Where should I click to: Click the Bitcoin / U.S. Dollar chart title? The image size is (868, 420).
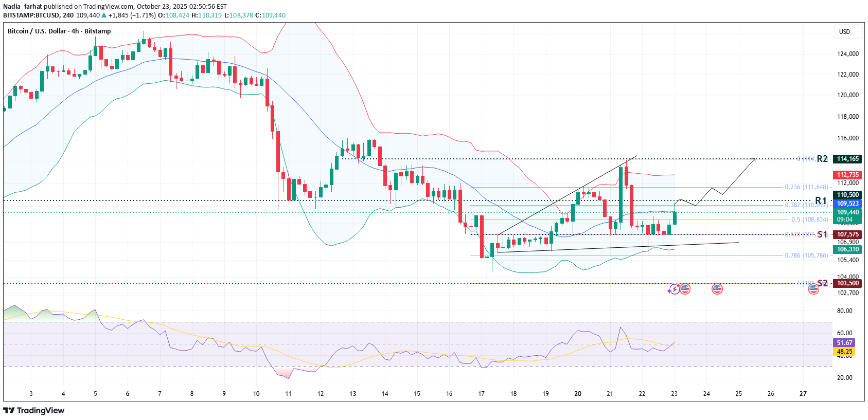tap(59, 31)
